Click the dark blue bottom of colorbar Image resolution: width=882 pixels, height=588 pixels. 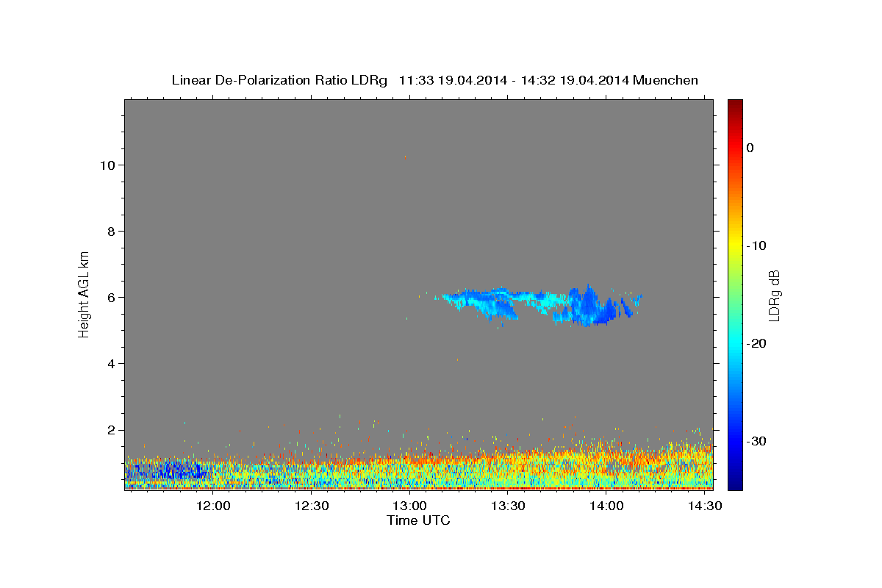[x=735, y=484]
